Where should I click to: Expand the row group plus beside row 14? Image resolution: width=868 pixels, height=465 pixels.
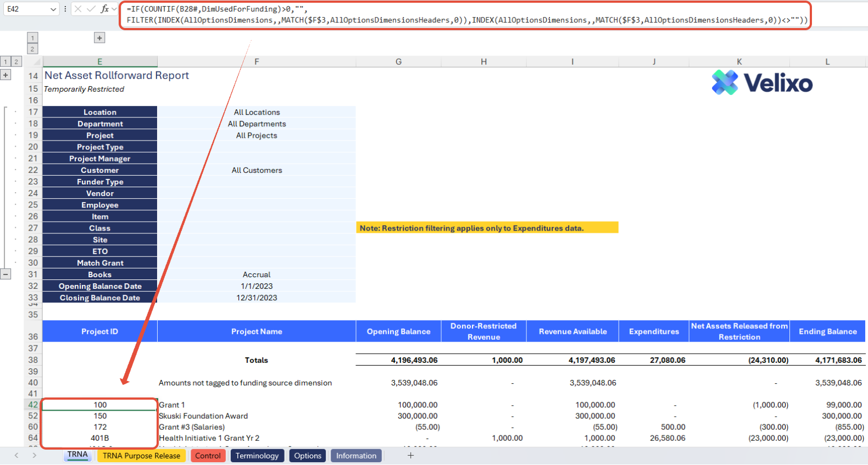5,75
